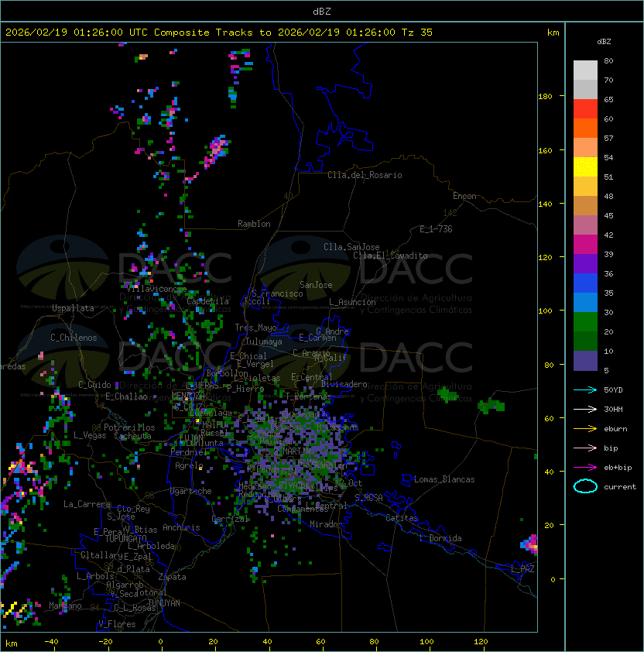Click the Catitas place label
Viewport: 644px width, 652px height.
402,518
